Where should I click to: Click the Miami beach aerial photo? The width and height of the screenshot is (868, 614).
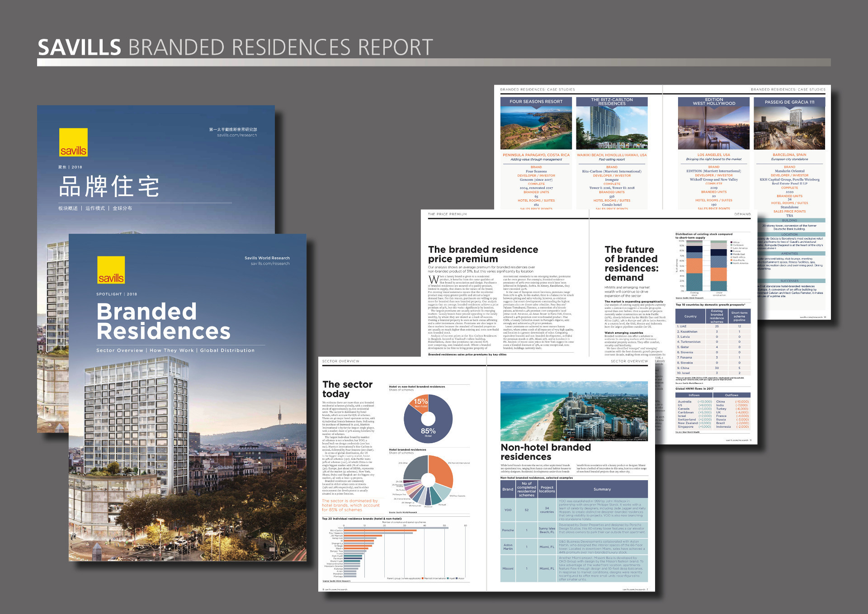[x=574, y=411]
